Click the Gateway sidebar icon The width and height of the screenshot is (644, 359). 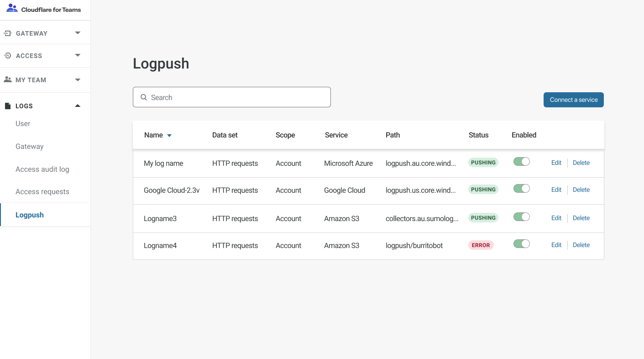click(8, 33)
